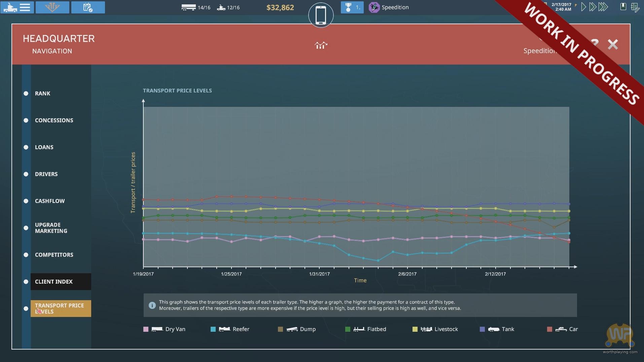Go to the Loans section
The image size is (644, 362).
pos(44,147)
